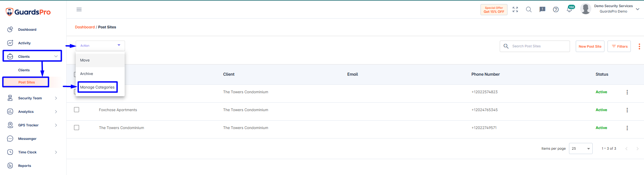Click the Search Post Sites field
Image resolution: width=644 pixels, height=175 pixels.
[x=535, y=46]
